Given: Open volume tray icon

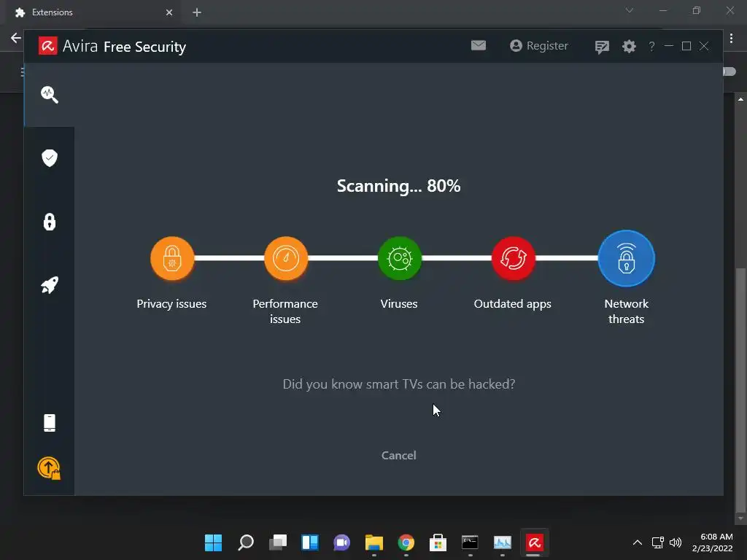Looking at the screenshot, I should coord(676,542).
